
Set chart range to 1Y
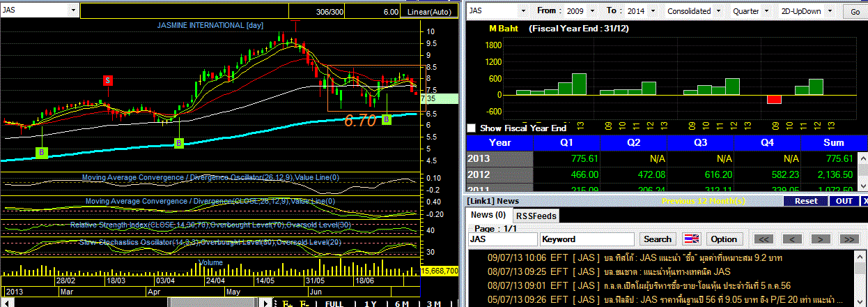(371, 304)
